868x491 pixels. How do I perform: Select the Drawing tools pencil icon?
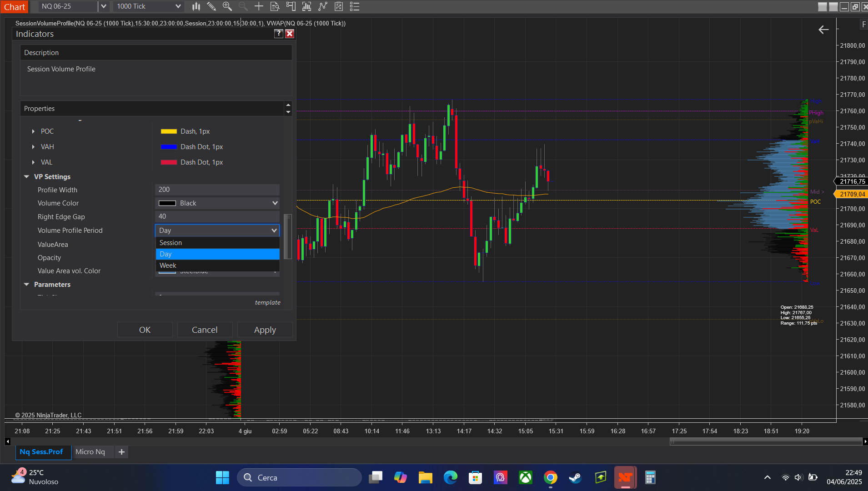tap(211, 6)
